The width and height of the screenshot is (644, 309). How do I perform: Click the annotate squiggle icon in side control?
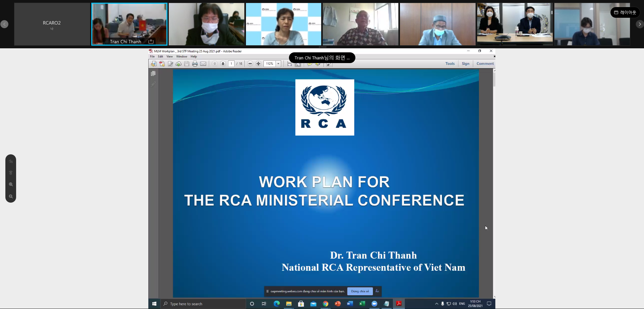[x=11, y=161]
